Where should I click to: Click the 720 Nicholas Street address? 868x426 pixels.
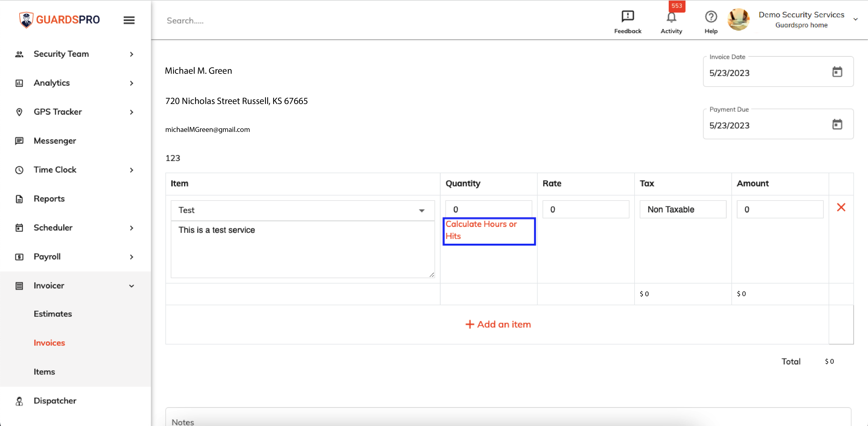tap(236, 101)
